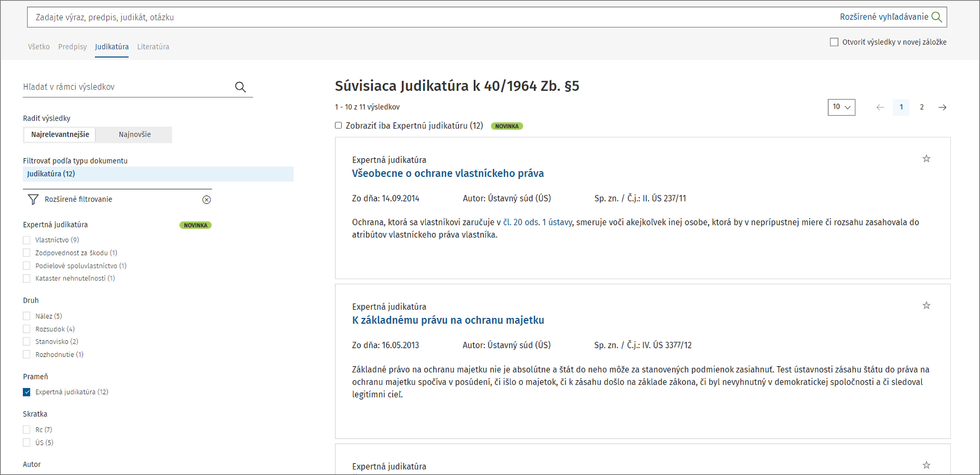Sort results by Najnovšie
This screenshot has width=980, height=475.
[x=134, y=134]
